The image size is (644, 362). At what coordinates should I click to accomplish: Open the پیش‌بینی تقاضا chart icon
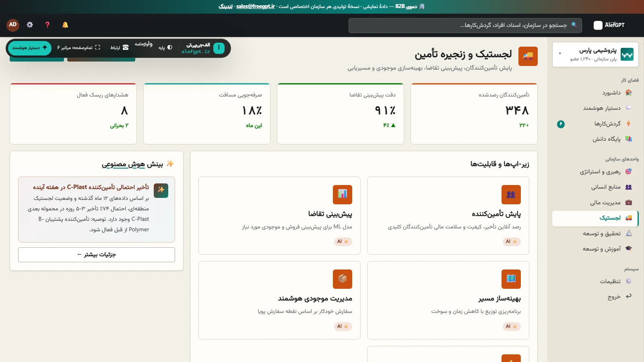(x=343, y=195)
